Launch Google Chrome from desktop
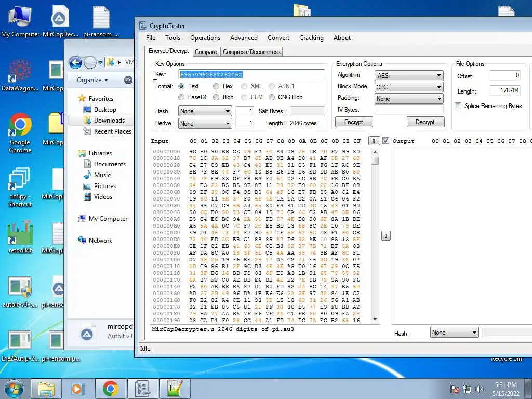532x399 pixels. [x=20, y=133]
